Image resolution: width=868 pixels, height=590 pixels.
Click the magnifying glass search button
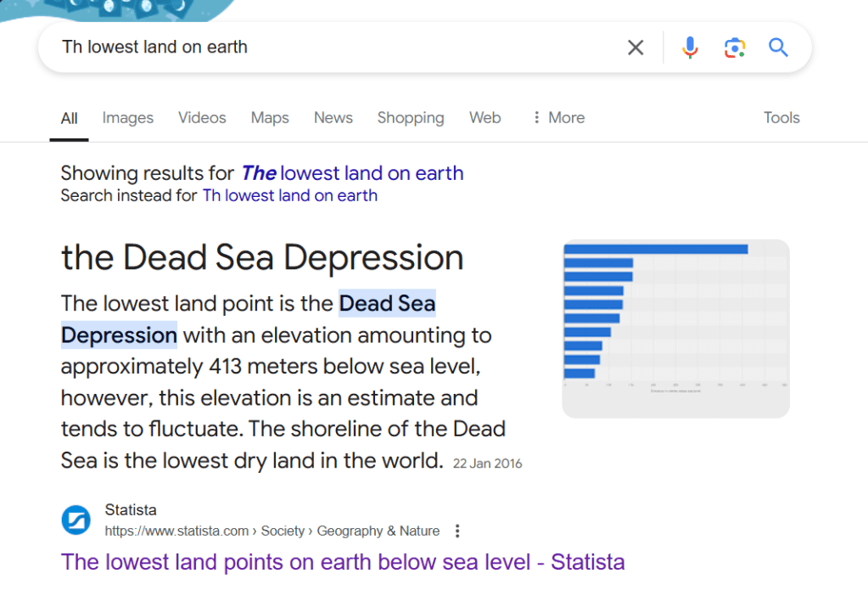click(x=778, y=48)
